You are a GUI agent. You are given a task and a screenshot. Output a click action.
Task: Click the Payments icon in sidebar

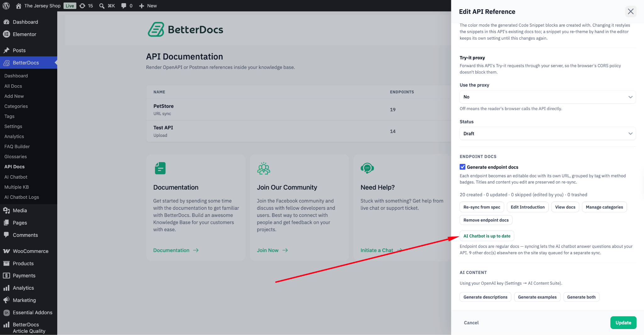(x=6, y=276)
